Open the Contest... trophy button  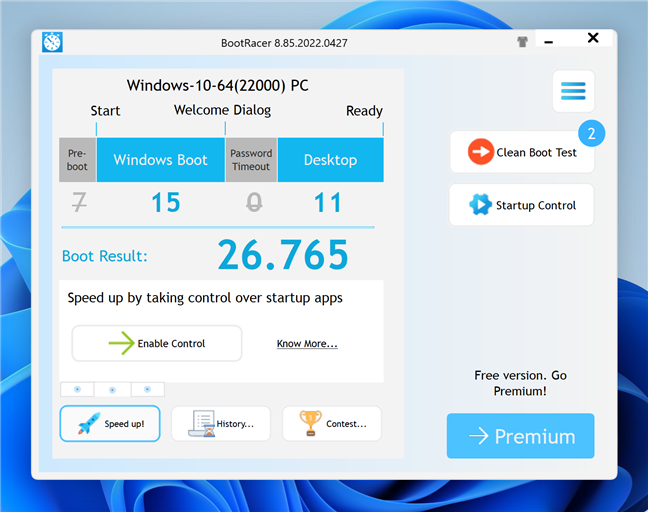tap(332, 424)
